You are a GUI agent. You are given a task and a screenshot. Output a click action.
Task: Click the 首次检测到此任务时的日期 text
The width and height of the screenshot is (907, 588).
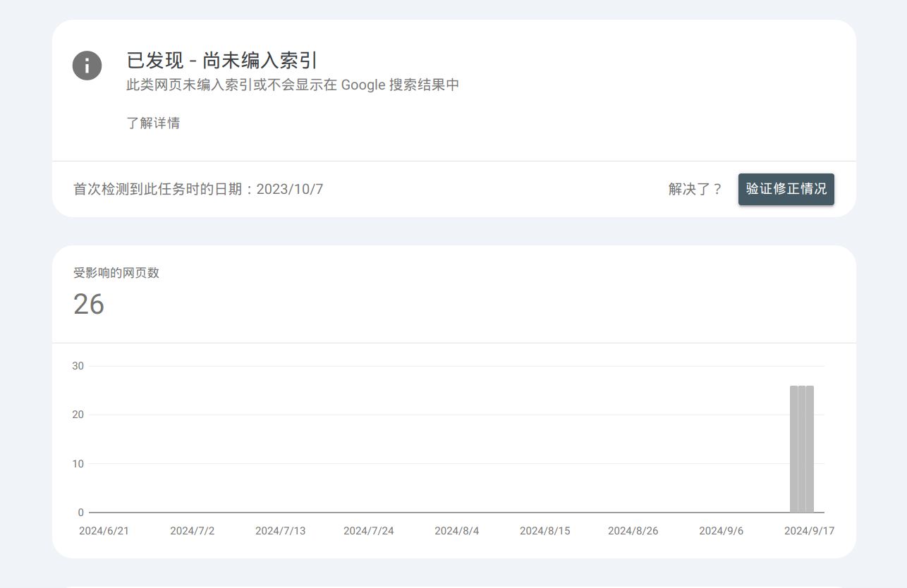click(x=198, y=189)
